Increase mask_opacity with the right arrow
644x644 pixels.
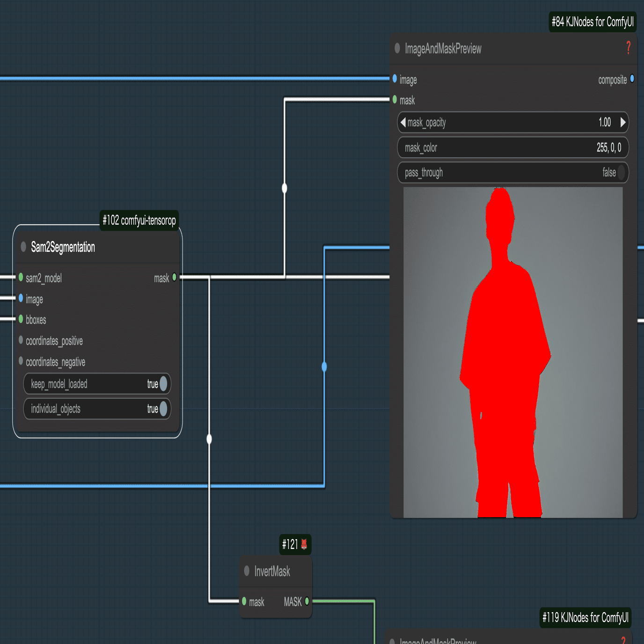point(623,123)
